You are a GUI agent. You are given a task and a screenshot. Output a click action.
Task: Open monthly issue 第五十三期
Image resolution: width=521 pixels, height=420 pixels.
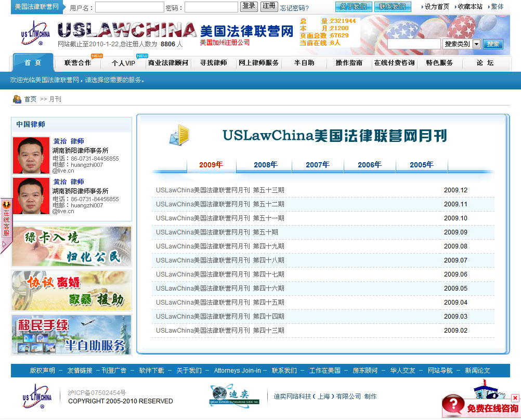(x=220, y=190)
